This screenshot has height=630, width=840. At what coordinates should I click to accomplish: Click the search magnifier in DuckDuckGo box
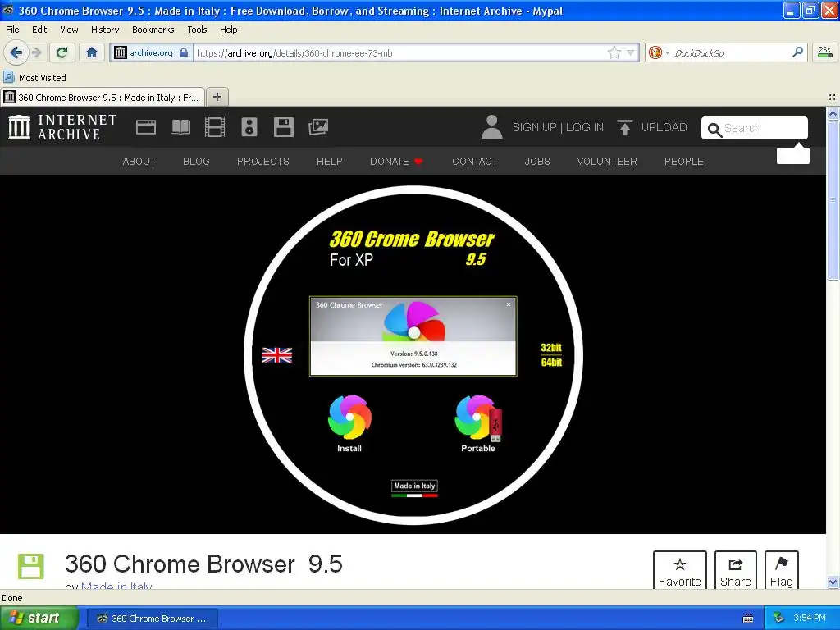[x=797, y=52]
